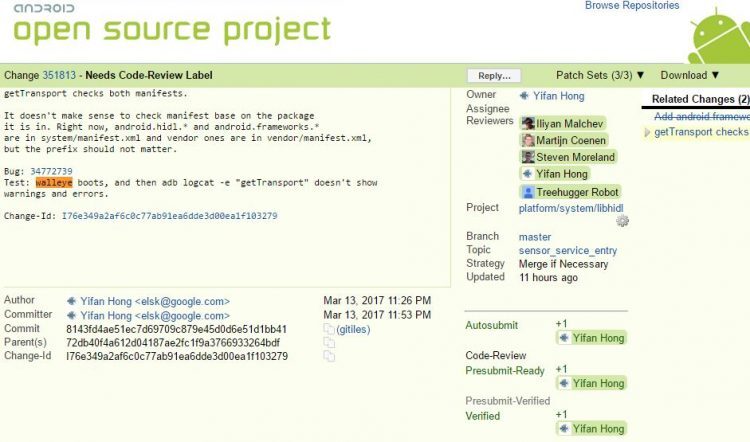Click Steven Moreland's avatar thumbnail
Screen dimensions: 750x442
point(528,157)
